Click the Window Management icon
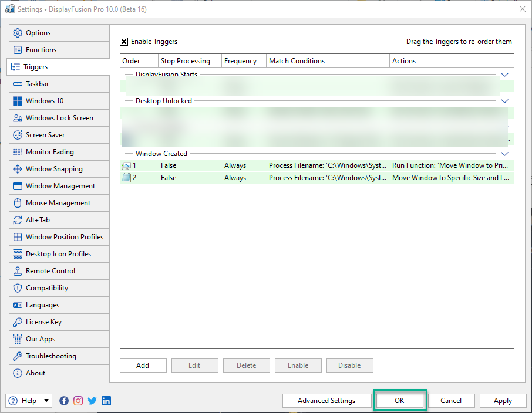The width and height of the screenshot is (532, 413). 17,186
